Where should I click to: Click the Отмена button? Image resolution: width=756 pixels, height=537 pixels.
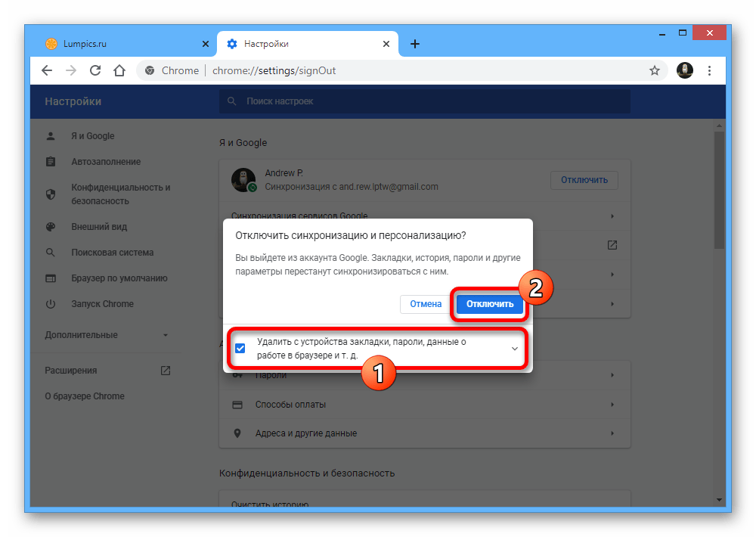tap(426, 304)
